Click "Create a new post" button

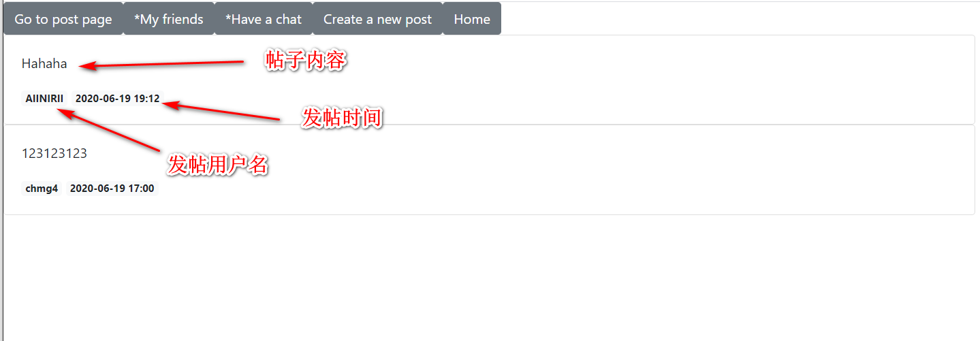[x=378, y=19]
